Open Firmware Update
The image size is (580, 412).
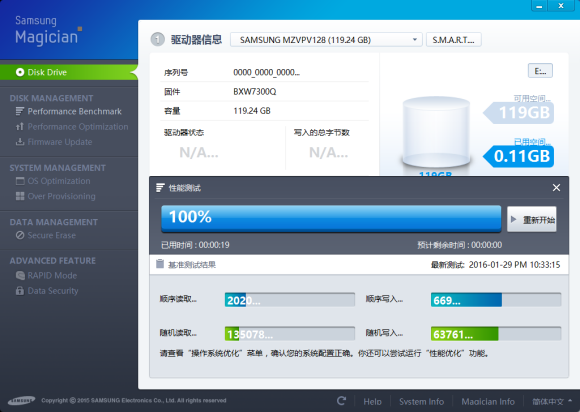(x=60, y=142)
